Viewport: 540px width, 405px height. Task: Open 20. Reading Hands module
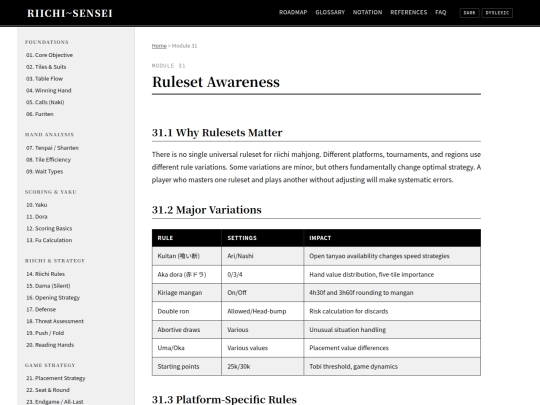pyautogui.click(x=50, y=345)
